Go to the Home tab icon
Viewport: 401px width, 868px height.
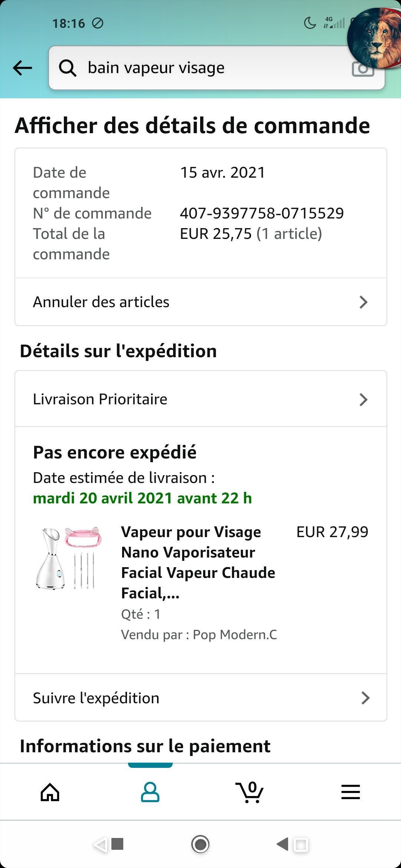pos(50,792)
